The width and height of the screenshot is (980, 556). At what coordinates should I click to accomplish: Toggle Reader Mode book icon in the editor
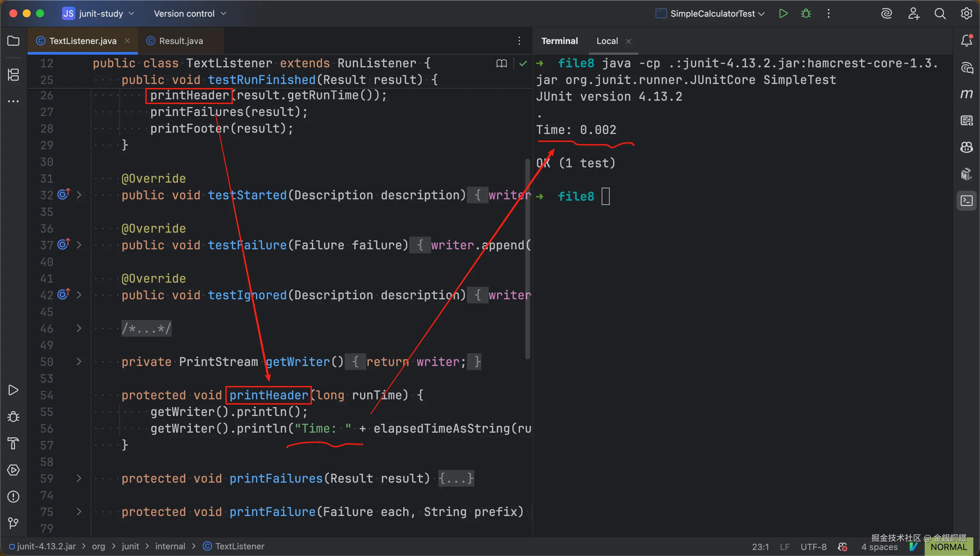pos(502,63)
